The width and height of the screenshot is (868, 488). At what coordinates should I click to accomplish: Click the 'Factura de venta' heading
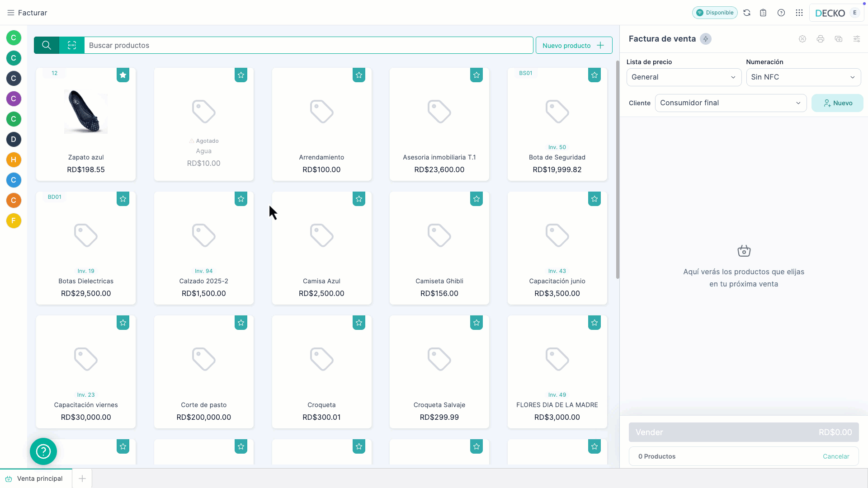click(662, 39)
